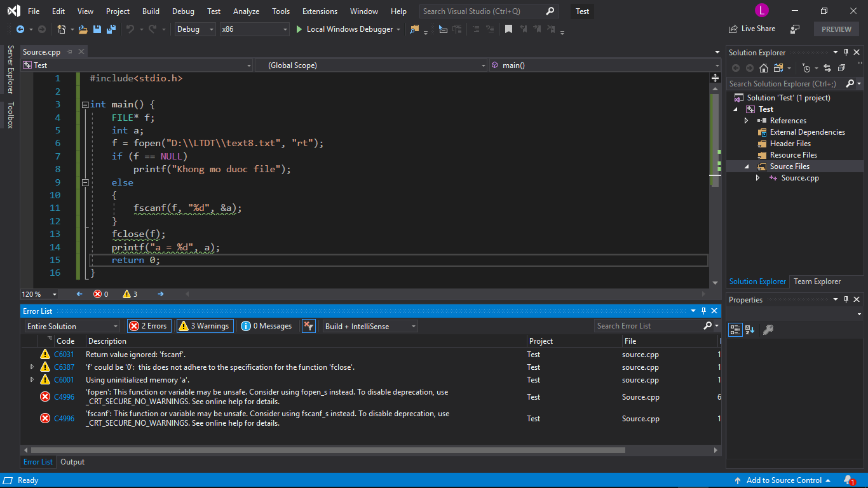Open the notifications bell in status bar
This screenshot has width=868, height=488.
click(x=848, y=480)
